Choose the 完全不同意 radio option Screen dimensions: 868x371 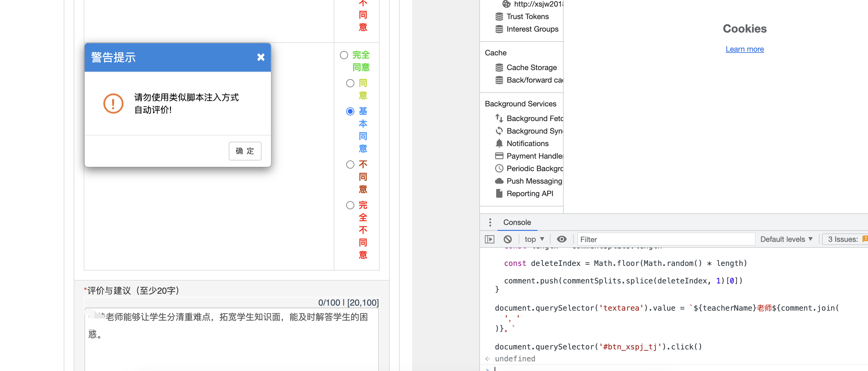point(350,205)
